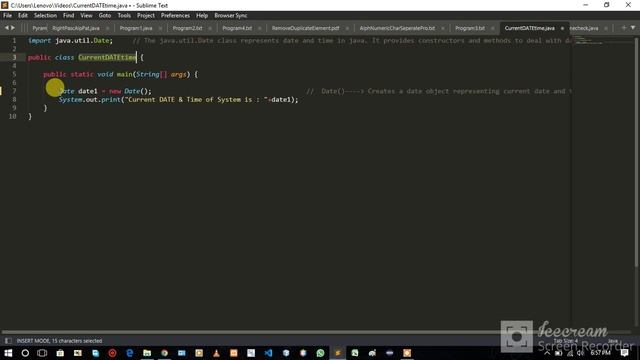Switch to the Program4.txt tab
The height and width of the screenshot is (360, 640).
(237, 28)
